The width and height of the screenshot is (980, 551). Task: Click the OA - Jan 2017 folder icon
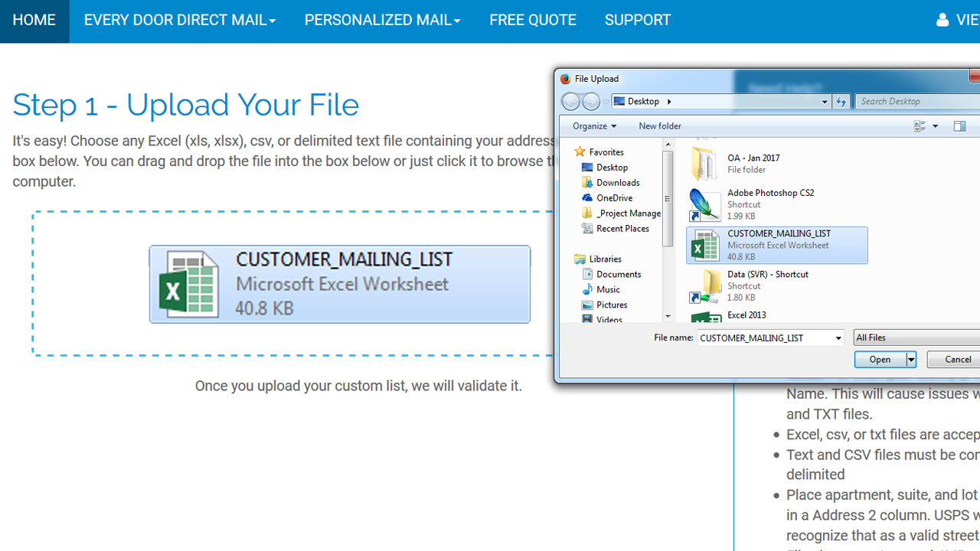point(704,164)
